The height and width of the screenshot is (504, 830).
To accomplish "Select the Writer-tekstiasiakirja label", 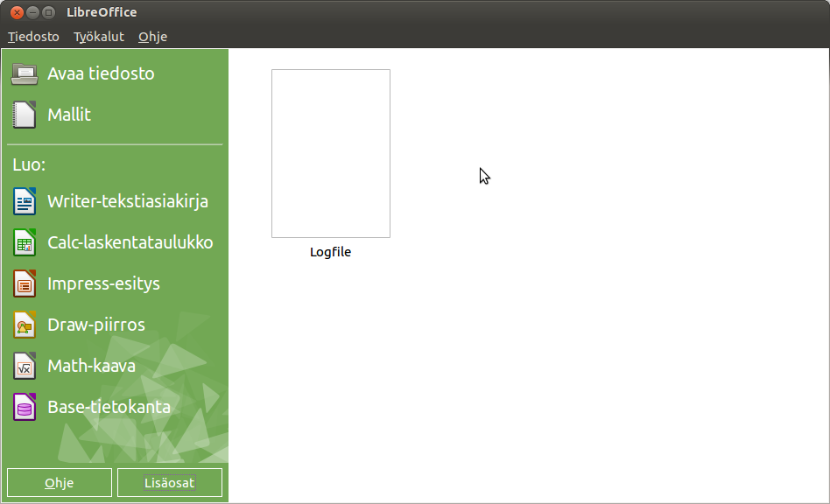I will [128, 201].
